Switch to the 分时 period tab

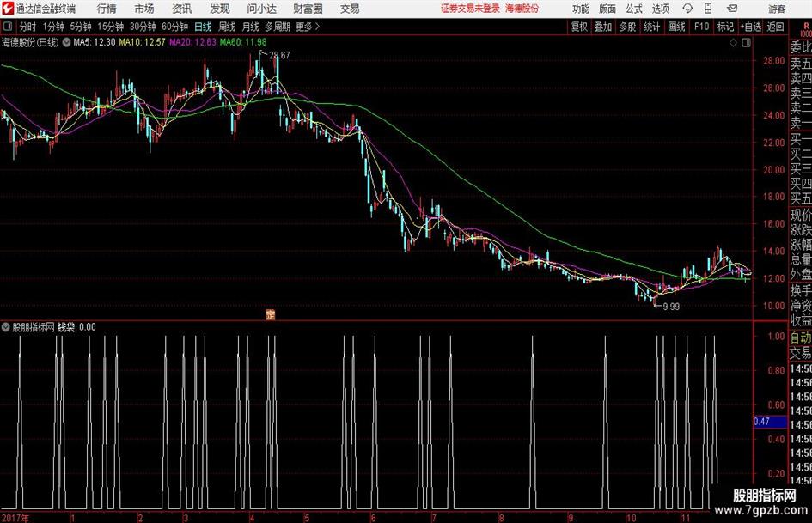tap(28, 27)
